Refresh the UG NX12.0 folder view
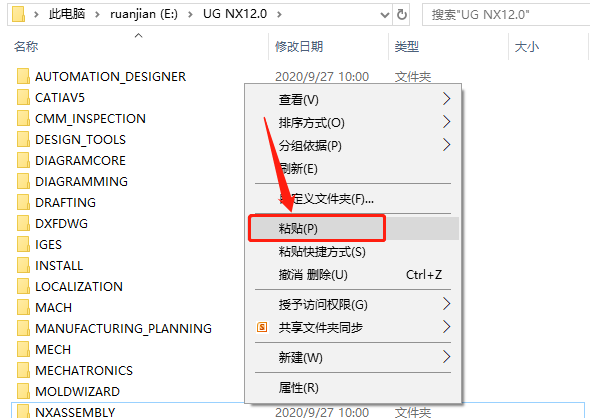 pos(401,15)
